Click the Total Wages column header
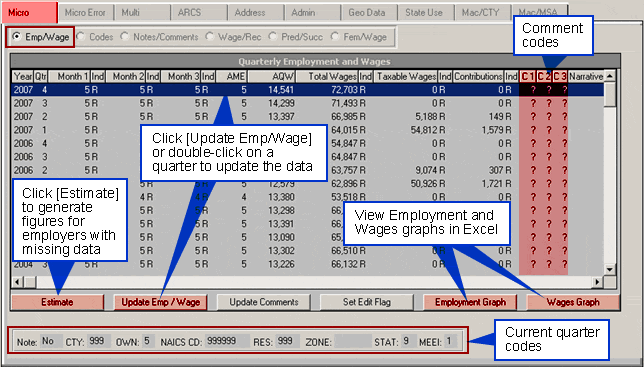 click(x=327, y=76)
